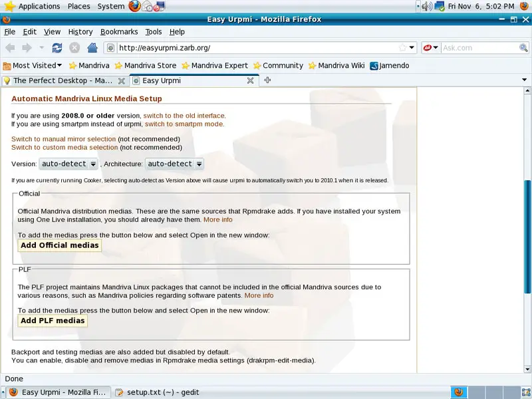
Task: Open the recent pages history arrow
Action: point(41,47)
